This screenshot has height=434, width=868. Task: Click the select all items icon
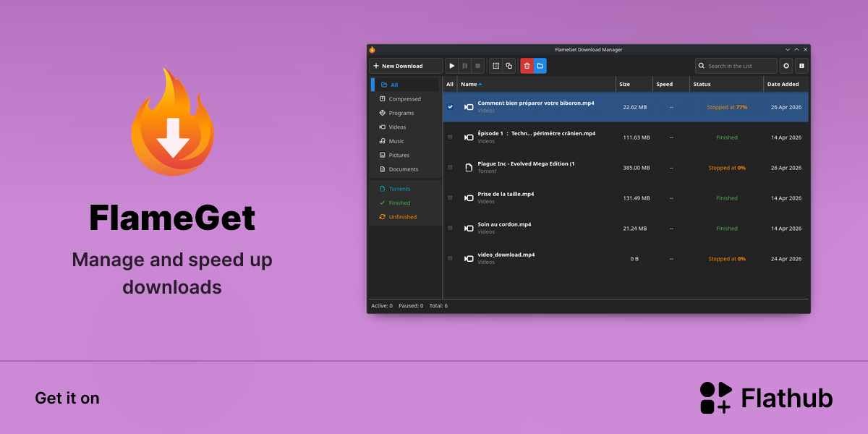click(x=495, y=66)
